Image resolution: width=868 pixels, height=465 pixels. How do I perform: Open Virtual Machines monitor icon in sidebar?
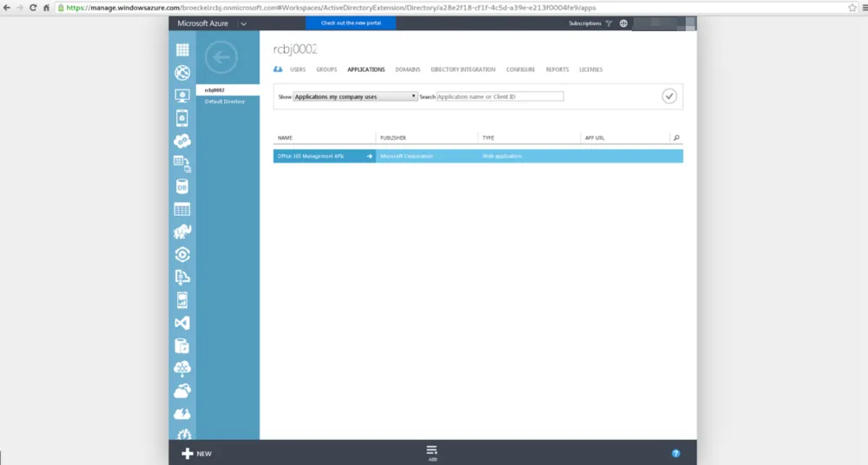(182, 95)
